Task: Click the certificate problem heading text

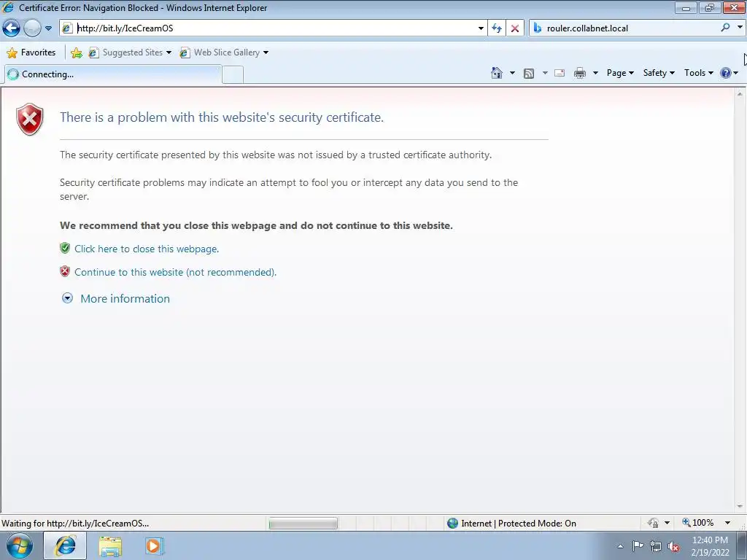Action: coord(222,117)
